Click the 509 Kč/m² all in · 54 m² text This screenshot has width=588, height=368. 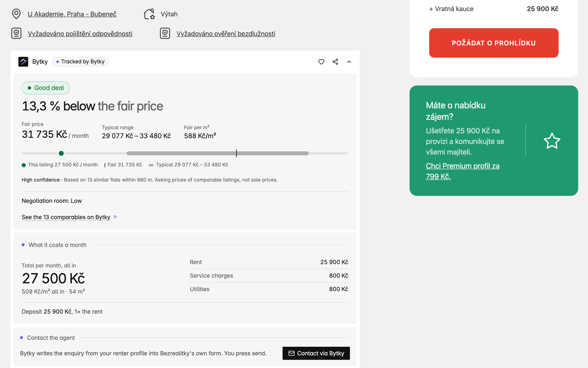53,292
